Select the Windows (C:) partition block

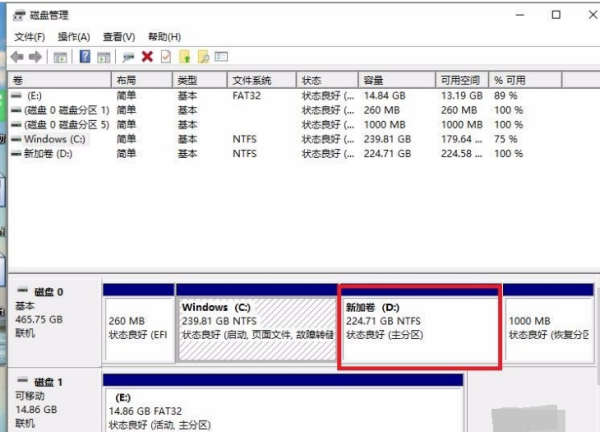pyautogui.click(x=257, y=323)
